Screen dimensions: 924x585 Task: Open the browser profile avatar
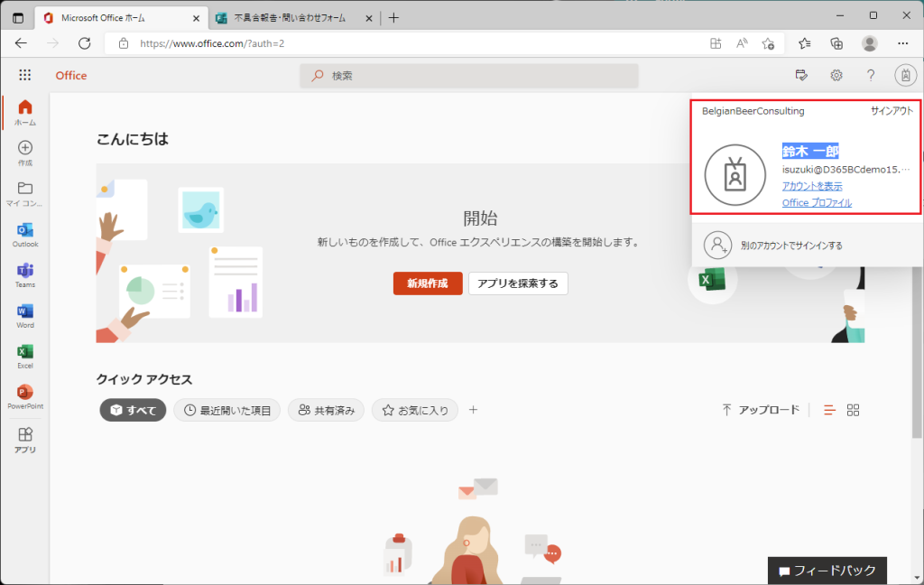click(x=869, y=43)
